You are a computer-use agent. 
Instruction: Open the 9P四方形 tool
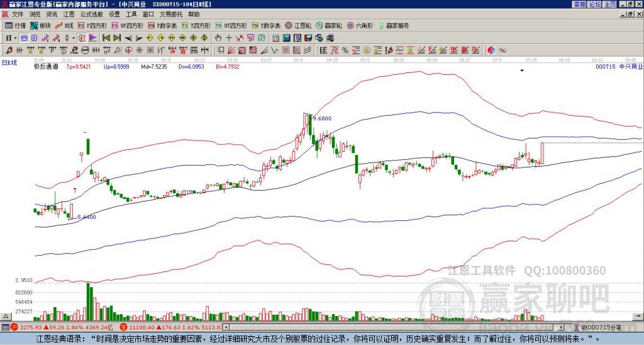click(x=127, y=25)
